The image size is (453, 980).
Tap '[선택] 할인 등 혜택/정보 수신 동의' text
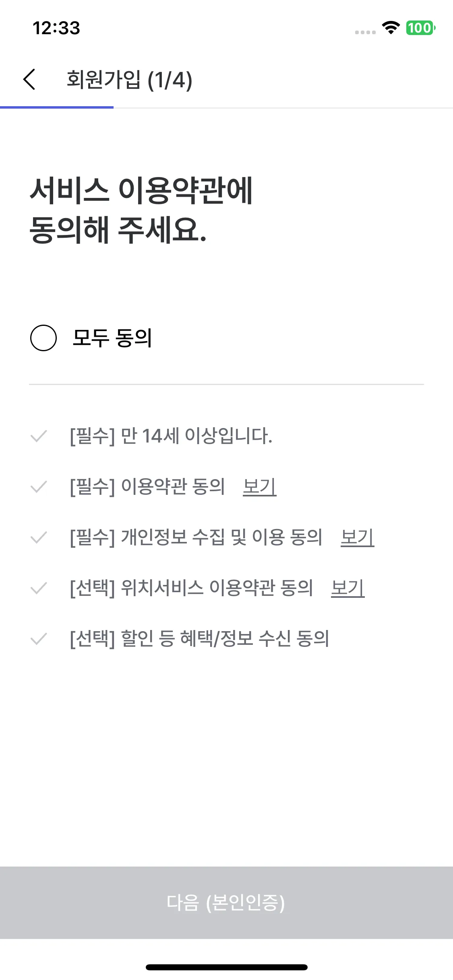pyautogui.click(x=200, y=639)
